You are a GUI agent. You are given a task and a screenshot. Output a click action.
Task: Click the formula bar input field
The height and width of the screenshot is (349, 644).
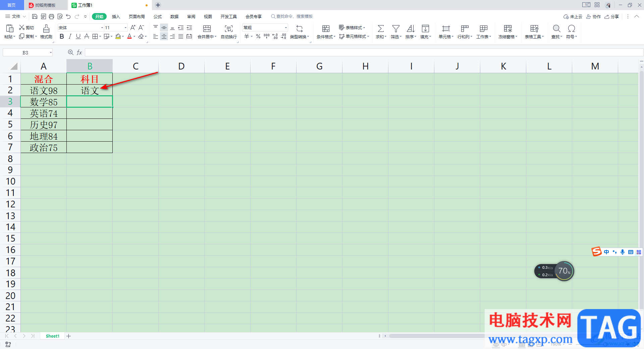(364, 52)
